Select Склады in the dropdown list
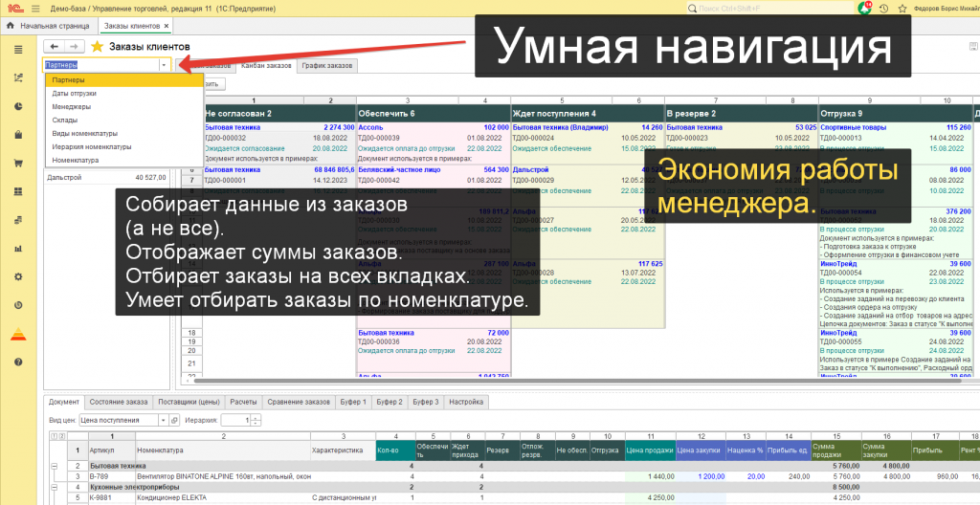Image resolution: width=980 pixels, height=505 pixels. pos(124,120)
